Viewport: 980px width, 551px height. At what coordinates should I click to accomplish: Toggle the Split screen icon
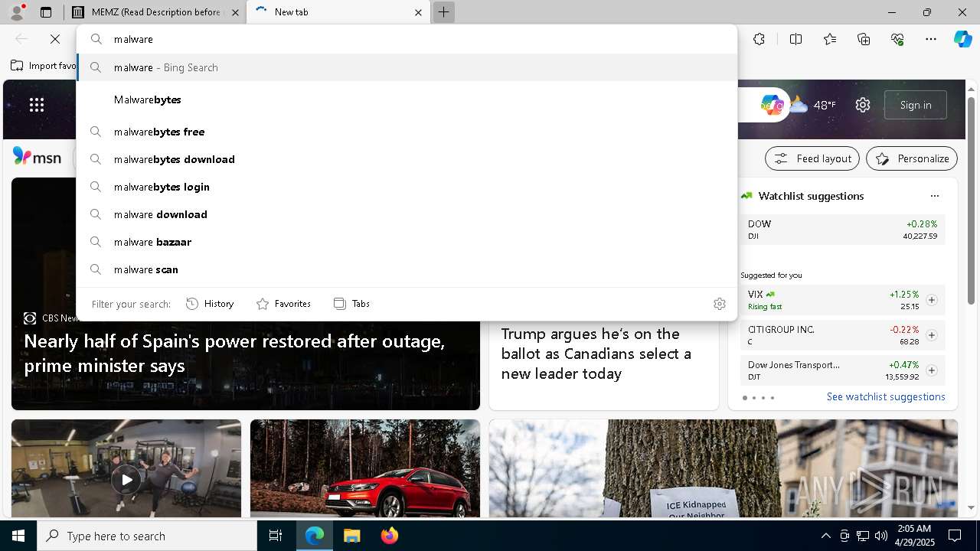click(795, 39)
